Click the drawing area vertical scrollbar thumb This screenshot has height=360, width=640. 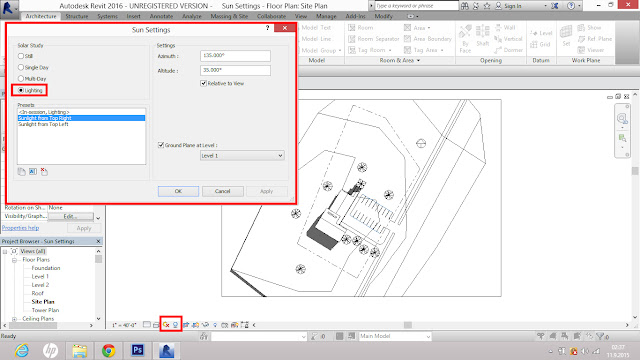635,171
